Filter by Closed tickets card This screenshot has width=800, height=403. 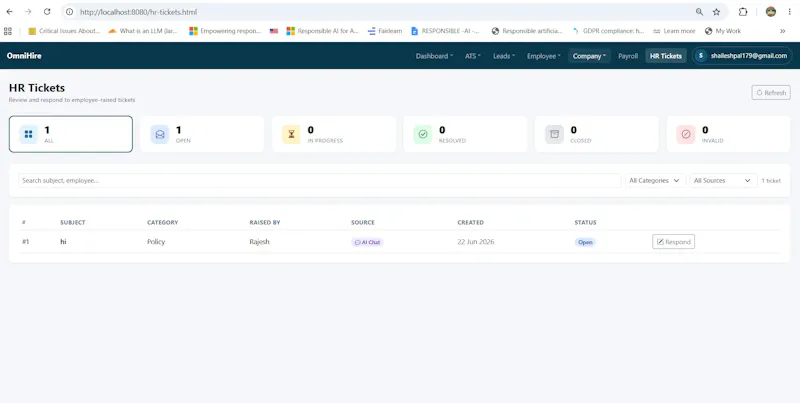pos(597,134)
